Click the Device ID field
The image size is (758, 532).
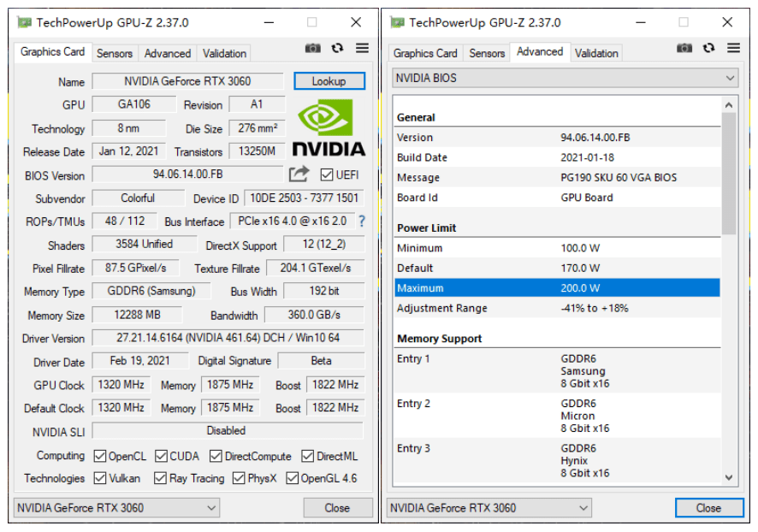[304, 198]
